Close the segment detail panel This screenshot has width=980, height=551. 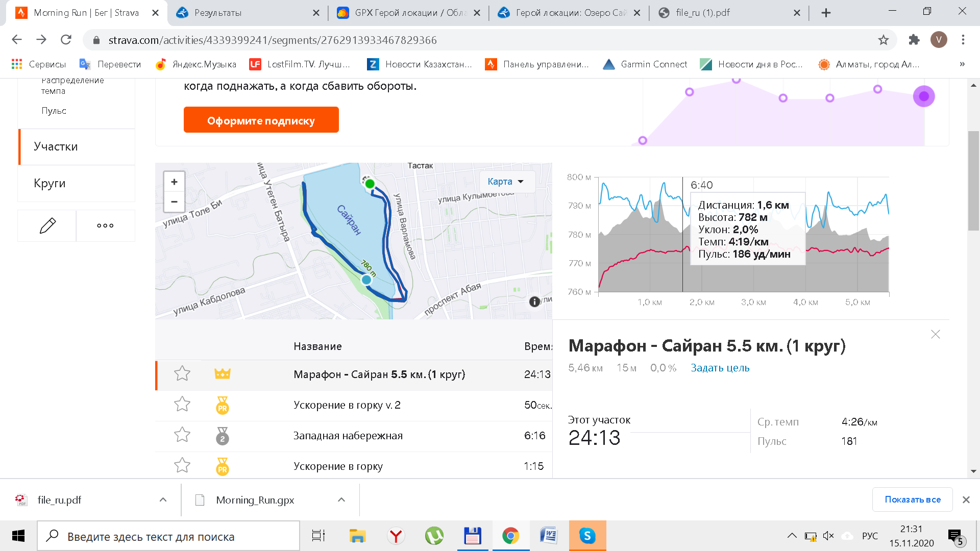pyautogui.click(x=935, y=334)
